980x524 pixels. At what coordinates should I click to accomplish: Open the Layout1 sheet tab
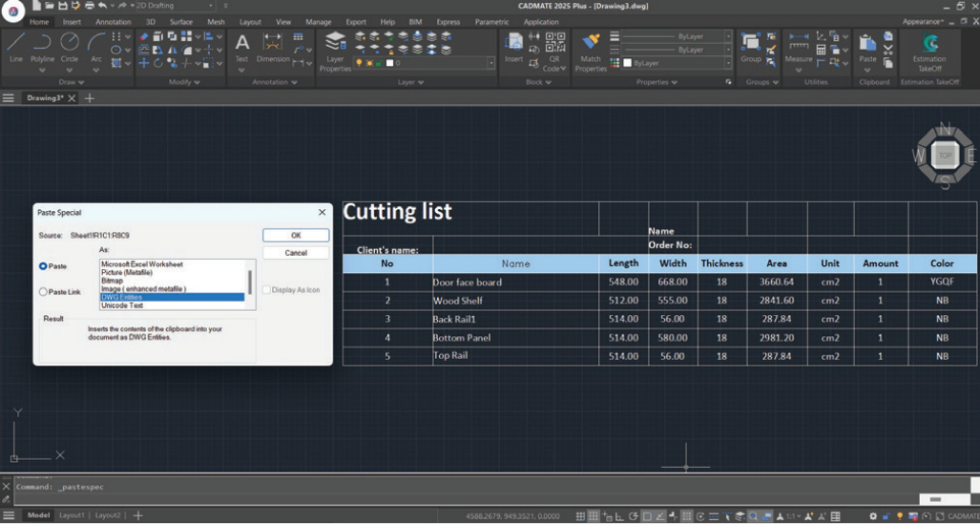[x=73, y=515]
